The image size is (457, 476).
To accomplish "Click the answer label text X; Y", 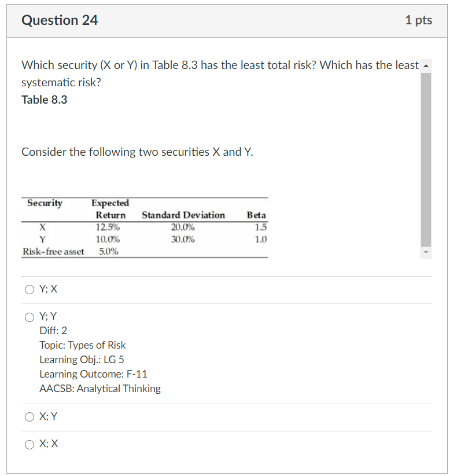I will pyautogui.click(x=47, y=416).
